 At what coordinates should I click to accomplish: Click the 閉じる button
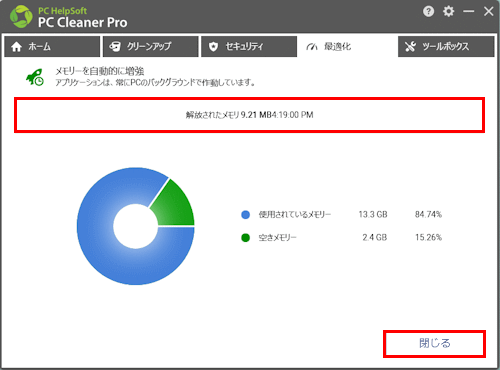click(434, 344)
